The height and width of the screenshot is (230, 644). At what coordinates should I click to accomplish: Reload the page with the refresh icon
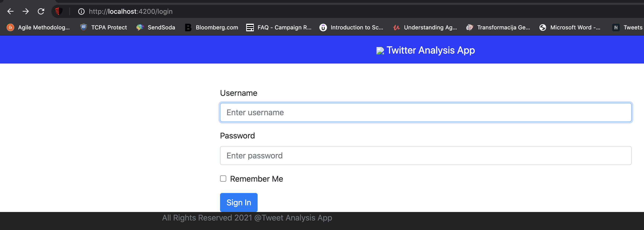41,11
